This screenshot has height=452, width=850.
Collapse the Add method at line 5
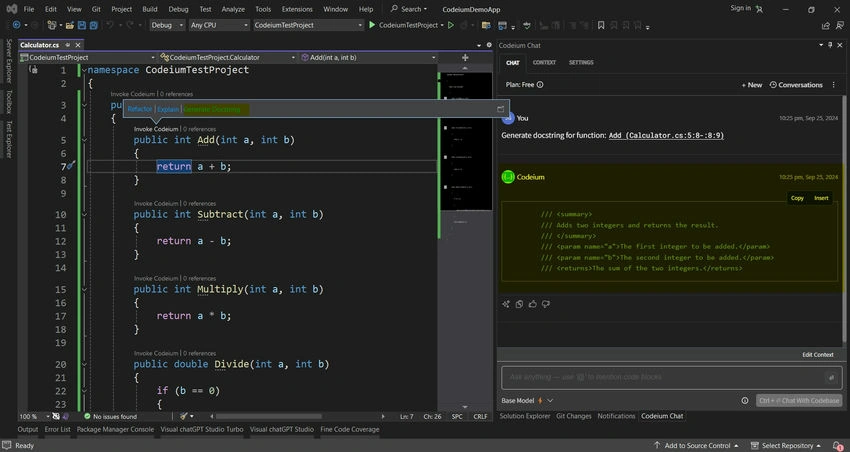pyautogui.click(x=84, y=140)
